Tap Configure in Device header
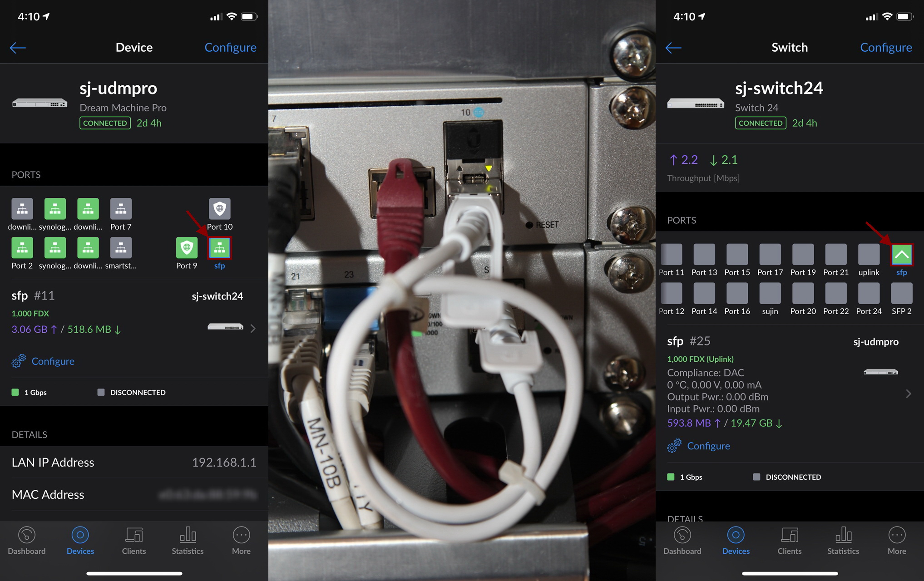 pos(230,48)
